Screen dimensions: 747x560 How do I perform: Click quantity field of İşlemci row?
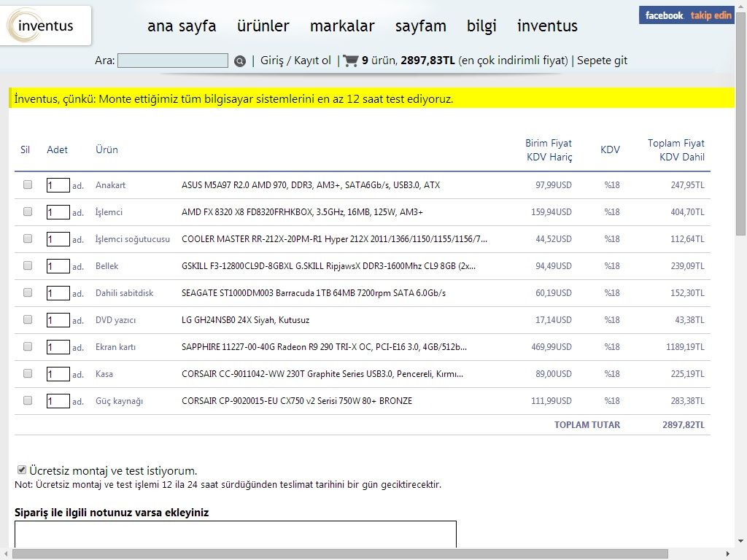[58, 212]
